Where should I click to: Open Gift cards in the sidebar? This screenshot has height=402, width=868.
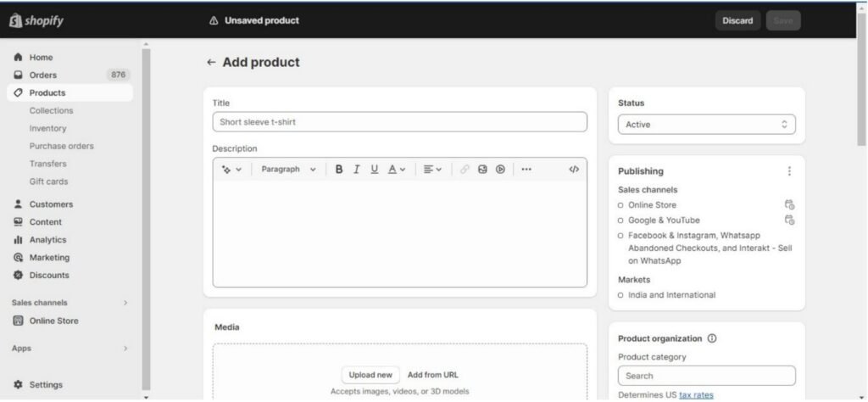48,181
